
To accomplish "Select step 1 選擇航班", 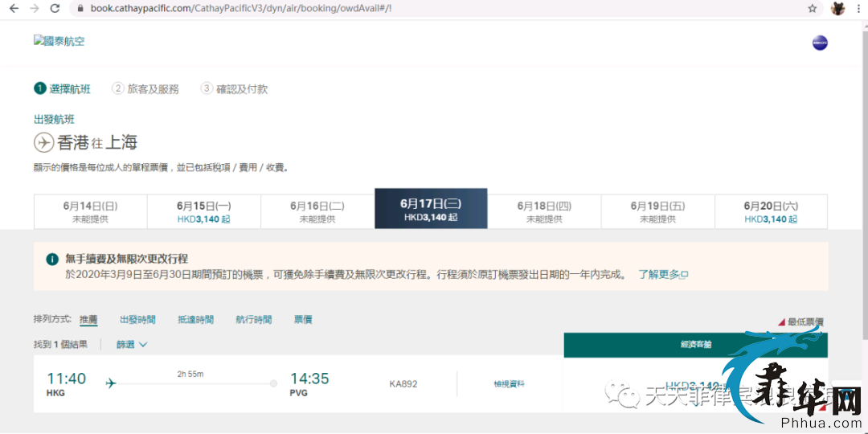I will point(62,88).
